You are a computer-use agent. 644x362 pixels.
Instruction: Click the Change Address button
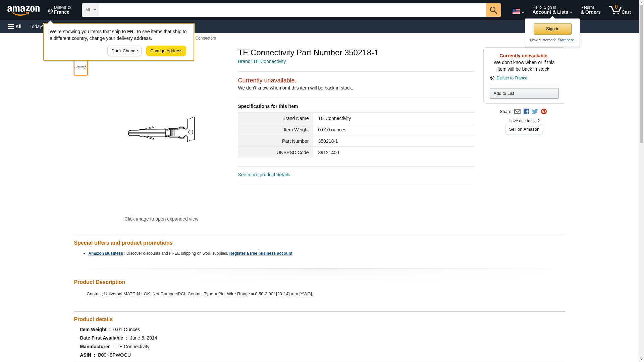coord(166,51)
